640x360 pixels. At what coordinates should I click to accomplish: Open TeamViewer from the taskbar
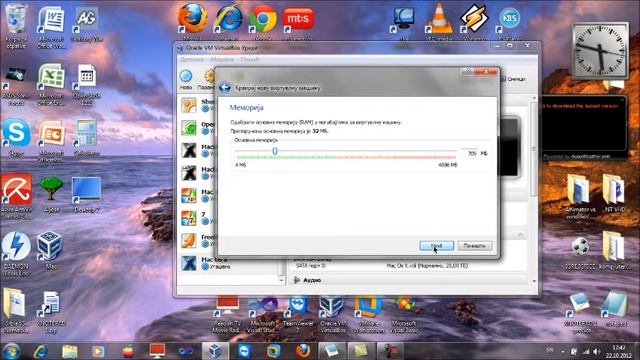[x=244, y=351]
